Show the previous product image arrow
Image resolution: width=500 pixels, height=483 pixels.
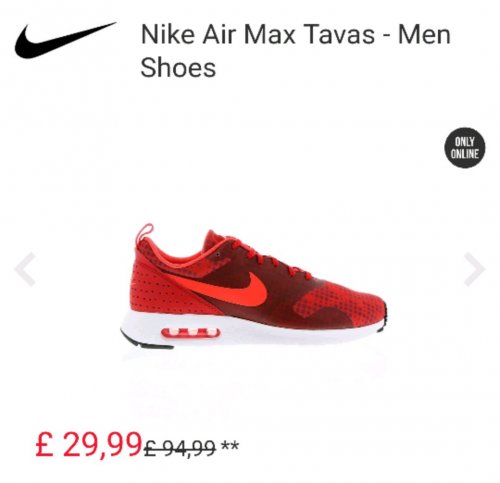pyautogui.click(x=25, y=269)
